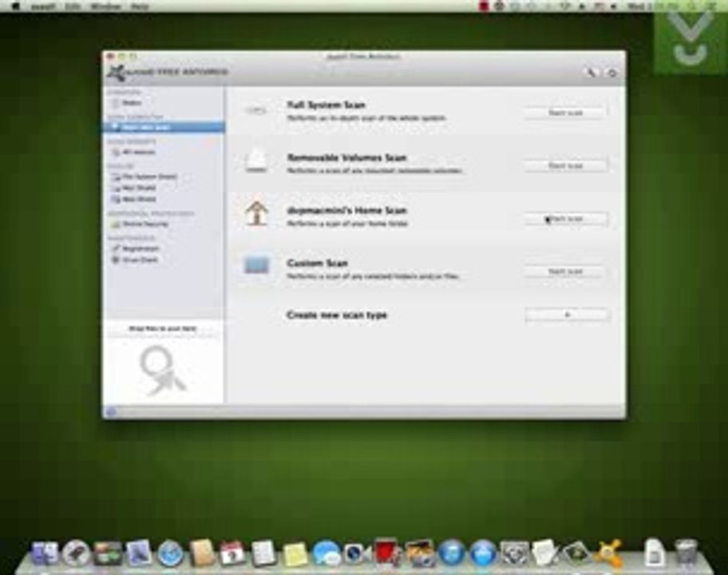
Task: Open the Help menu
Action: pyautogui.click(x=139, y=6)
